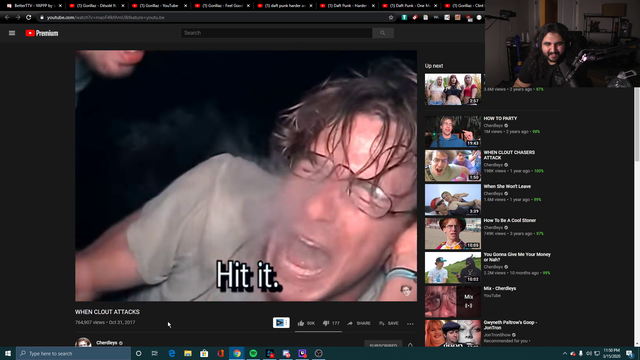Click the video player showing Hit it
Viewport: 640px width, 360px height.
246,176
